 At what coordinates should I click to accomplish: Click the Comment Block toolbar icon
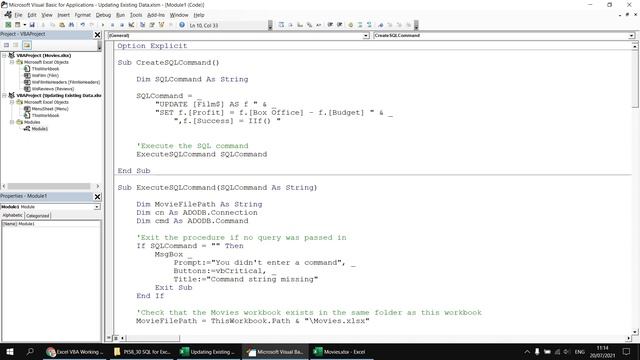click(360, 25)
